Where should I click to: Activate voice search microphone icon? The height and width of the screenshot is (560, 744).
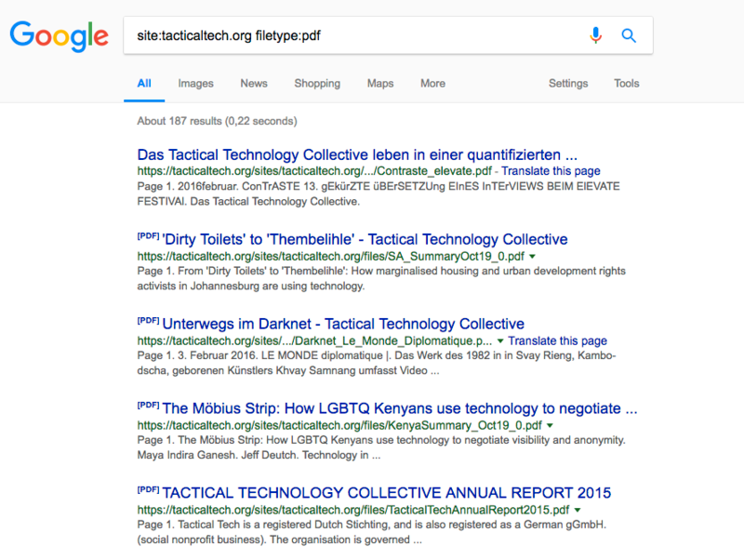click(x=595, y=35)
